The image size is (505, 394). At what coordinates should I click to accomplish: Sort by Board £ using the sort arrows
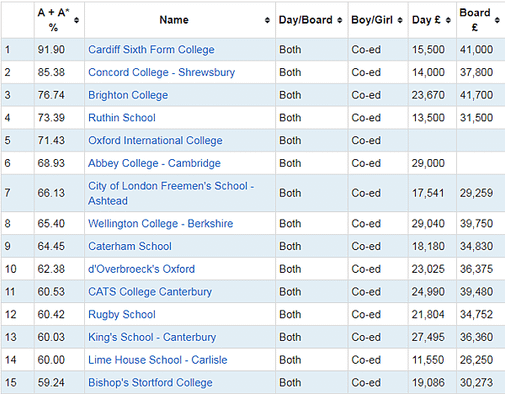497,20
